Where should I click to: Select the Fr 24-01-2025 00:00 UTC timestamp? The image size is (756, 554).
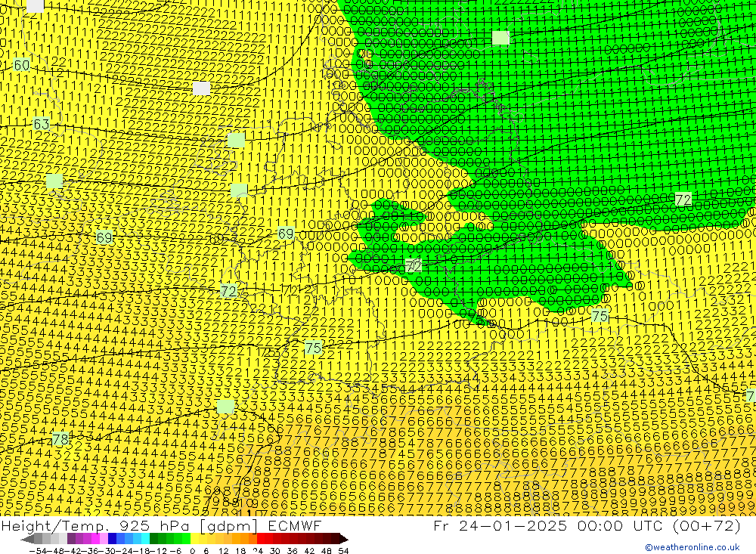click(587, 525)
